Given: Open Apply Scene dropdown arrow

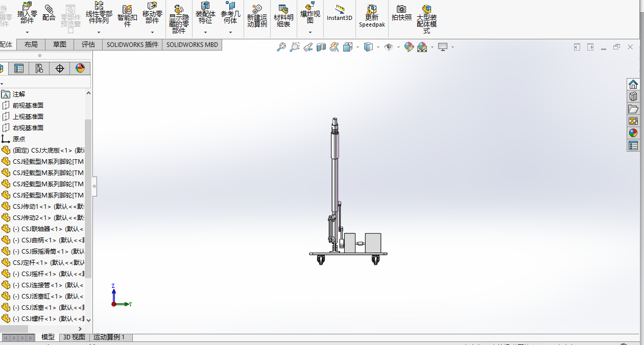Looking at the screenshot, I should coord(432,47).
